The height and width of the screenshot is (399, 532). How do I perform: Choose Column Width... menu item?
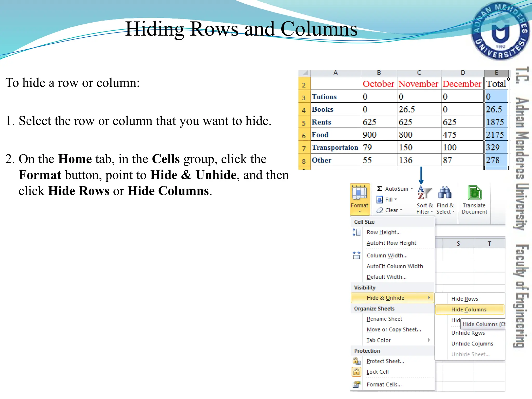tap(393, 256)
